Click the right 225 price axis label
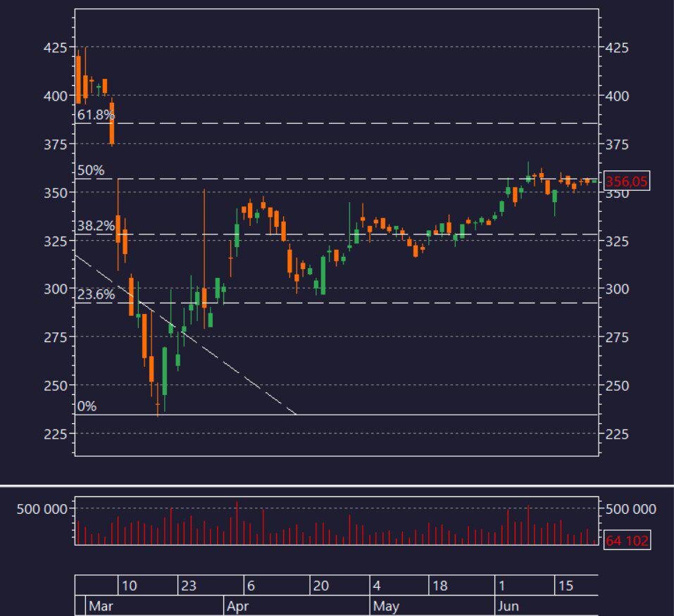 tap(617, 434)
